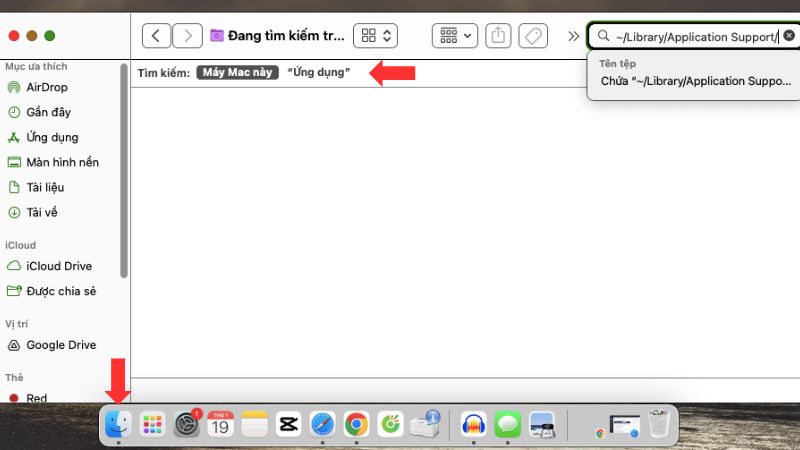
Task: Open "Ứng dụng" sidebar folder
Action: (x=53, y=137)
